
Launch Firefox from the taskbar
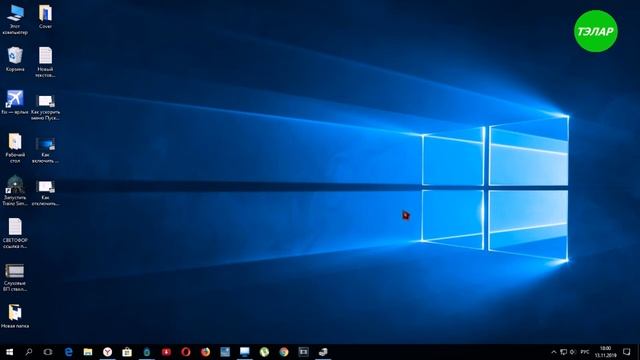[205, 352]
